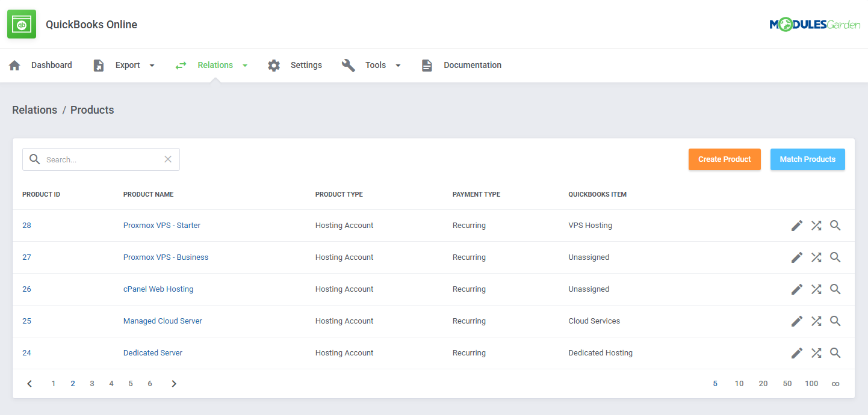
Task: Sort by the Product Name column header
Action: [149, 195]
